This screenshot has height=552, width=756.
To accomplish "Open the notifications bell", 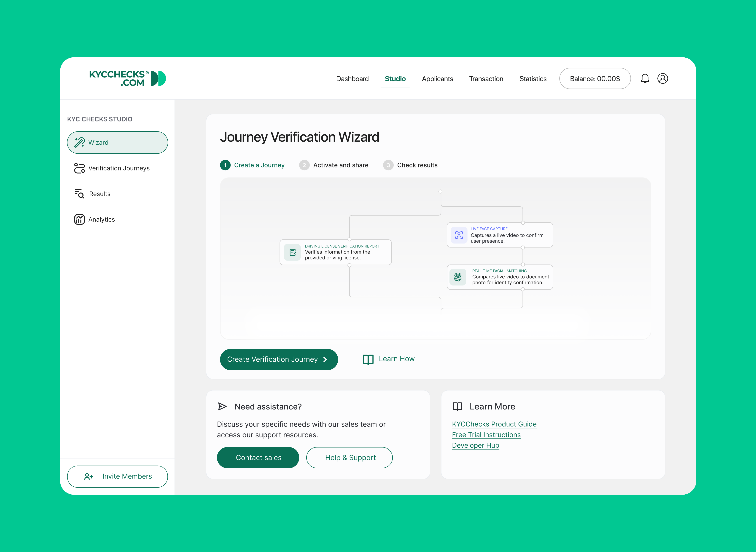I will coord(645,78).
